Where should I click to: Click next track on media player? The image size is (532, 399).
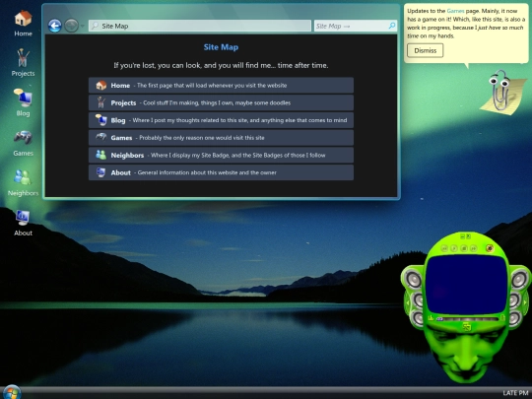[474, 248]
